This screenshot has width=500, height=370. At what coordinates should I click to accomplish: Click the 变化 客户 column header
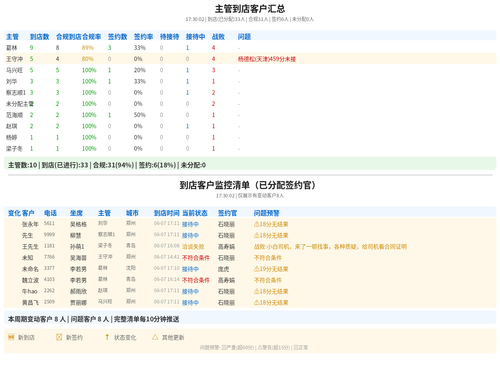pos(21,213)
